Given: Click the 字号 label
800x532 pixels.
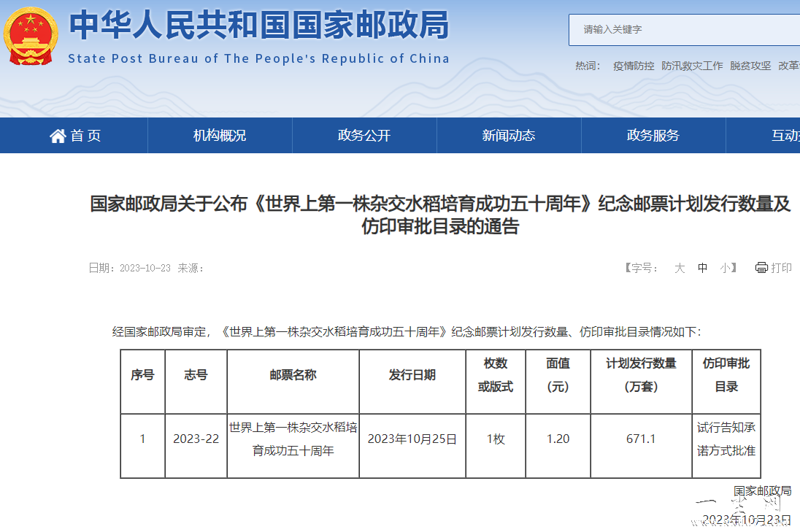Looking at the screenshot, I should pos(642,268).
